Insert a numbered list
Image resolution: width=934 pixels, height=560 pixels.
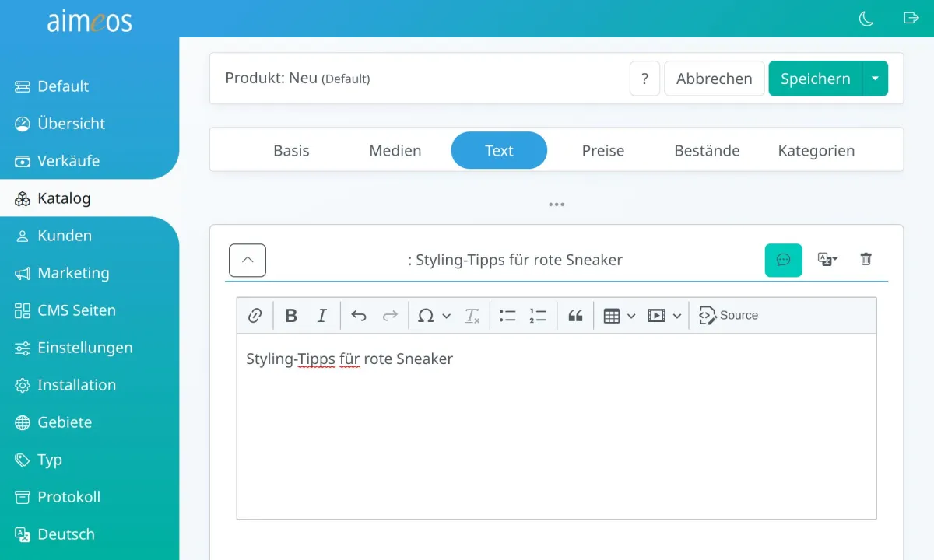[x=538, y=315]
